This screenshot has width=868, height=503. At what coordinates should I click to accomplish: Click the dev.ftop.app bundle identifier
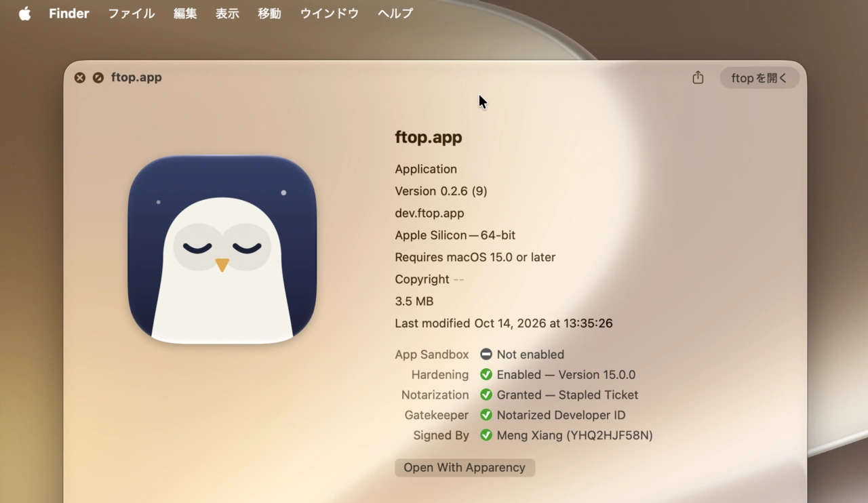pyautogui.click(x=430, y=214)
